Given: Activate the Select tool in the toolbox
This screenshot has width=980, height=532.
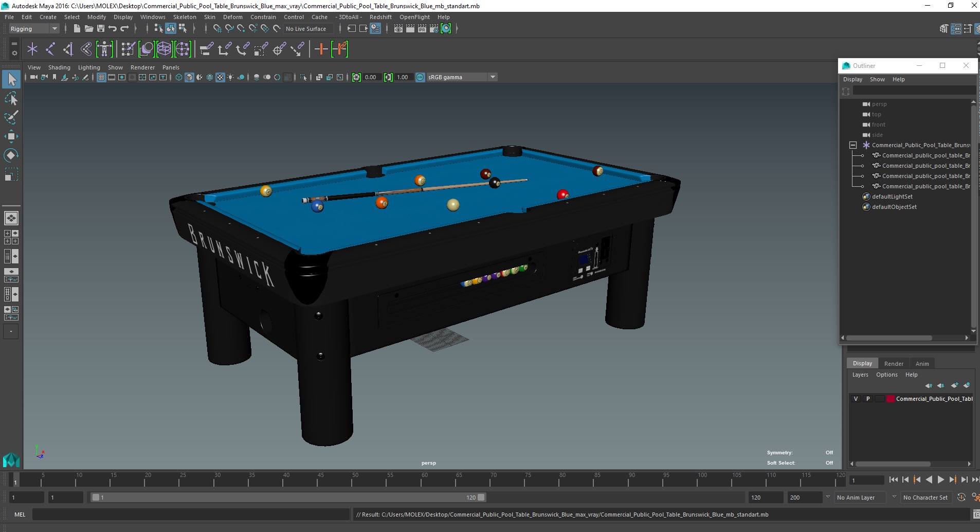Looking at the screenshot, I should tap(11, 79).
